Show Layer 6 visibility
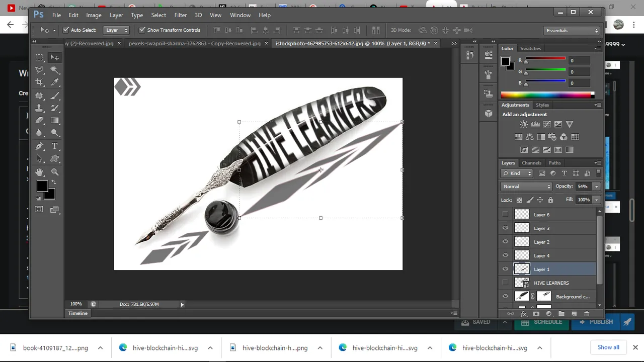 click(x=505, y=214)
